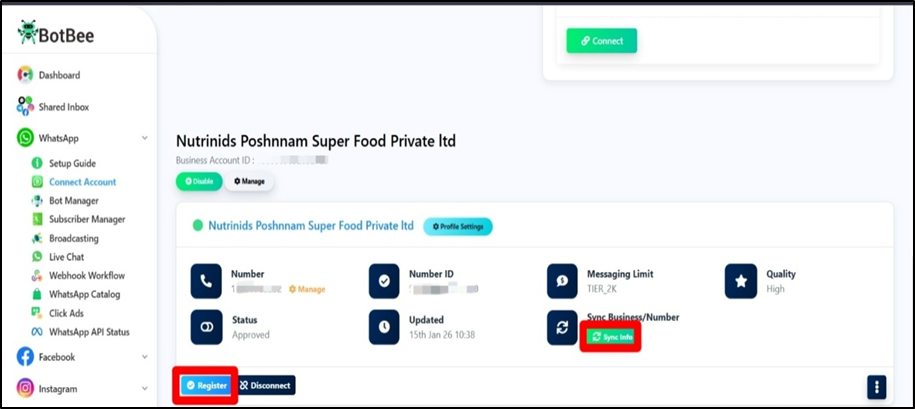Screen dimensions: 915x409
Task: Expand the Facebook sidebar section
Action: [145, 357]
